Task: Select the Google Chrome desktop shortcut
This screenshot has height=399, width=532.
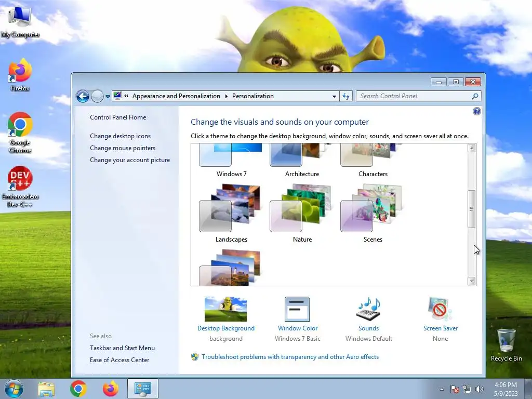Action: (20, 132)
